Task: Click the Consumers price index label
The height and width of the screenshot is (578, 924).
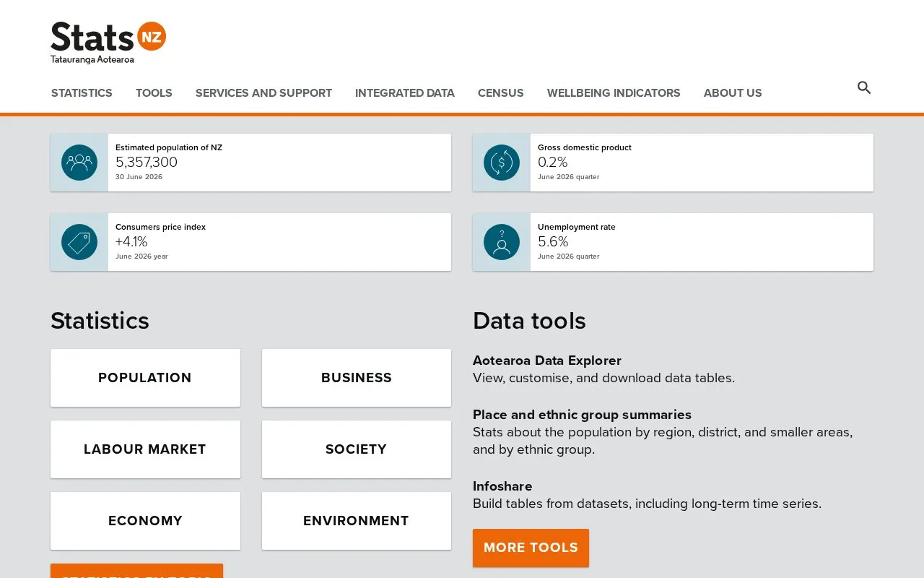Action: click(160, 227)
